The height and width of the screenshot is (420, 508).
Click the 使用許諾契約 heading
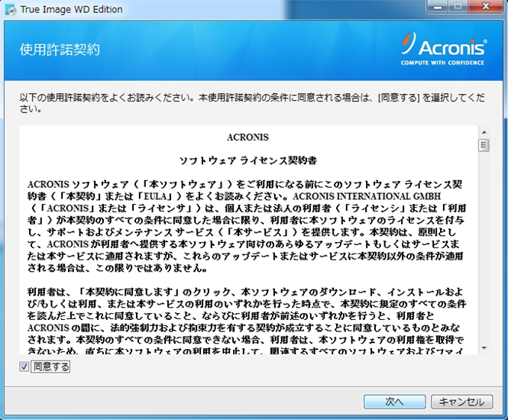pos(60,50)
